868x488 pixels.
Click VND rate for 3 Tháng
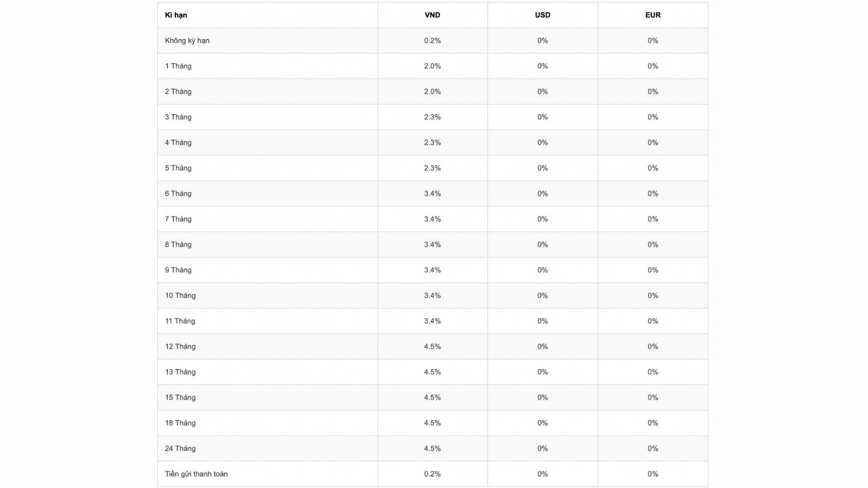point(432,117)
